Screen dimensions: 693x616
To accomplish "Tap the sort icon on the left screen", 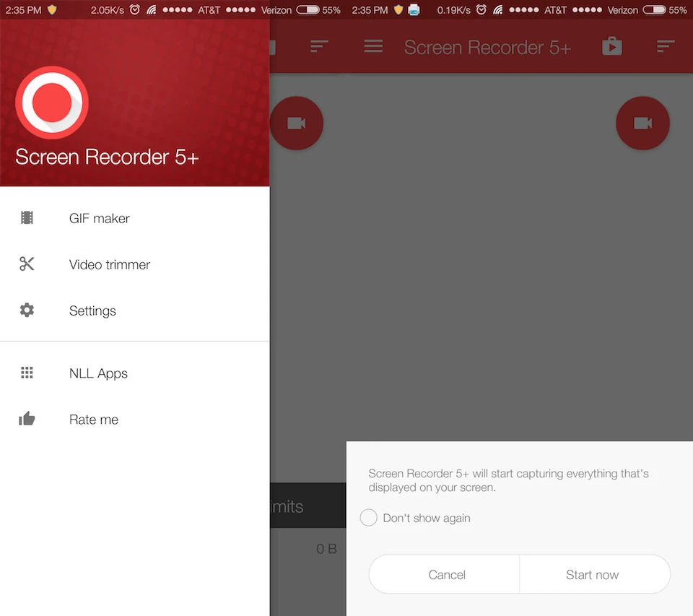I will pos(320,46).
